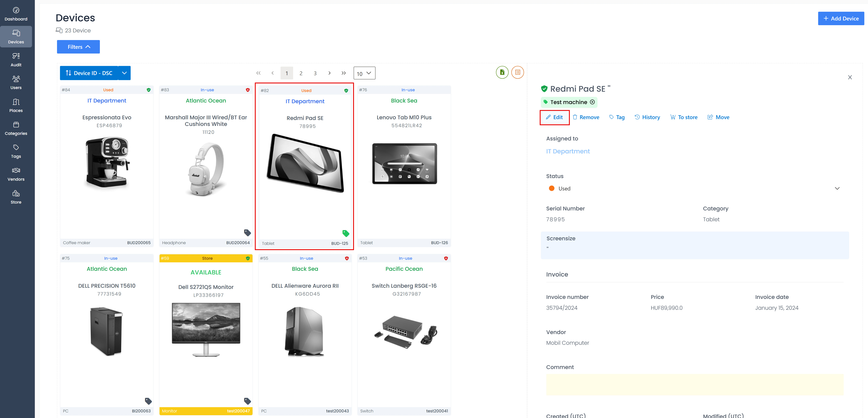Click the Store status header of card #59
Image resolution: width=868 pixels, height=418 pixels.
tap(206, 258)
